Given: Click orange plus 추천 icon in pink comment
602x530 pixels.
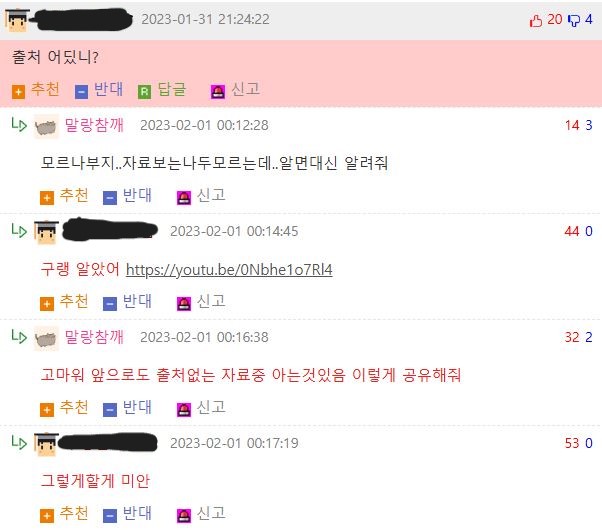Looking at the screenshot, I should pos(18,92).
